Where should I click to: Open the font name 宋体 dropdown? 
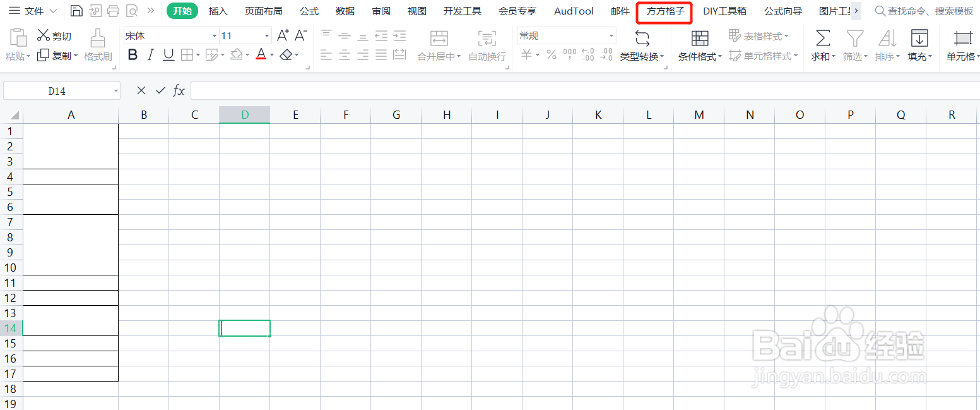click(215, 36)
